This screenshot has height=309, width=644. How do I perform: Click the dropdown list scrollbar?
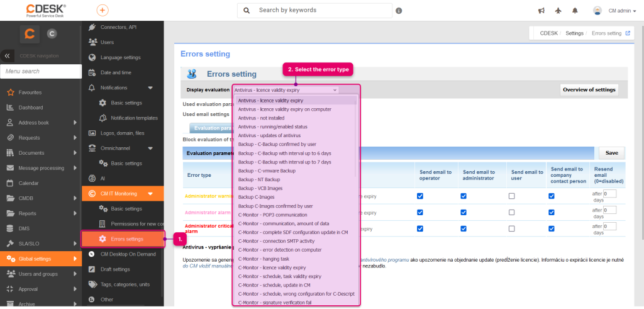click(357, 136)
